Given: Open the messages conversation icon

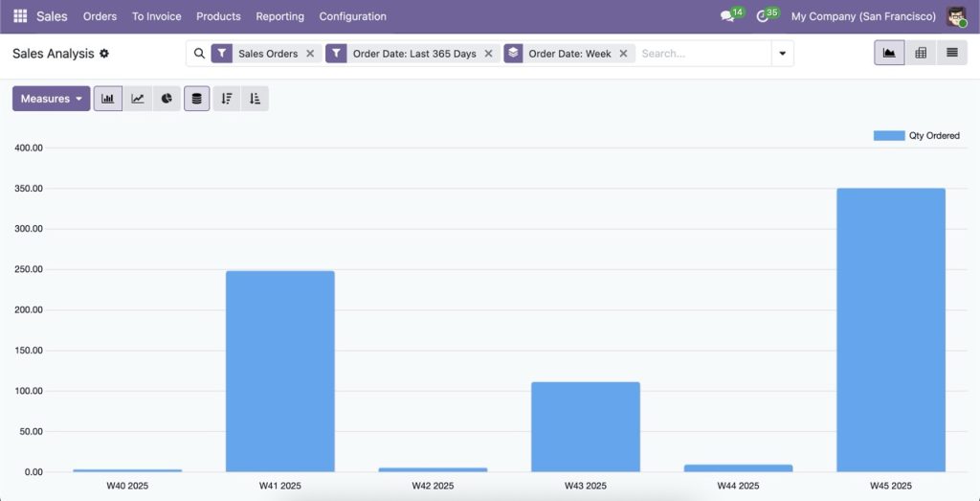Looking at the screenshot, I should click(727, 16).
